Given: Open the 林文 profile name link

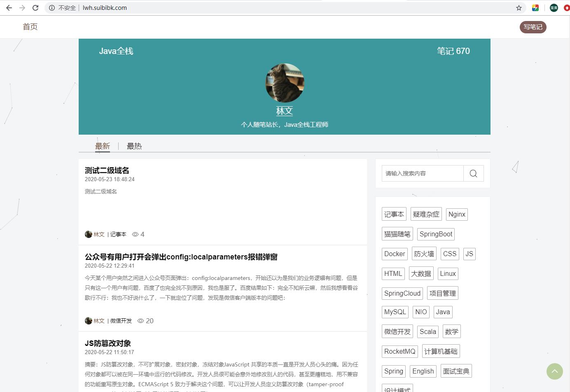Looking at the screenshot, I should pos(285,111).
